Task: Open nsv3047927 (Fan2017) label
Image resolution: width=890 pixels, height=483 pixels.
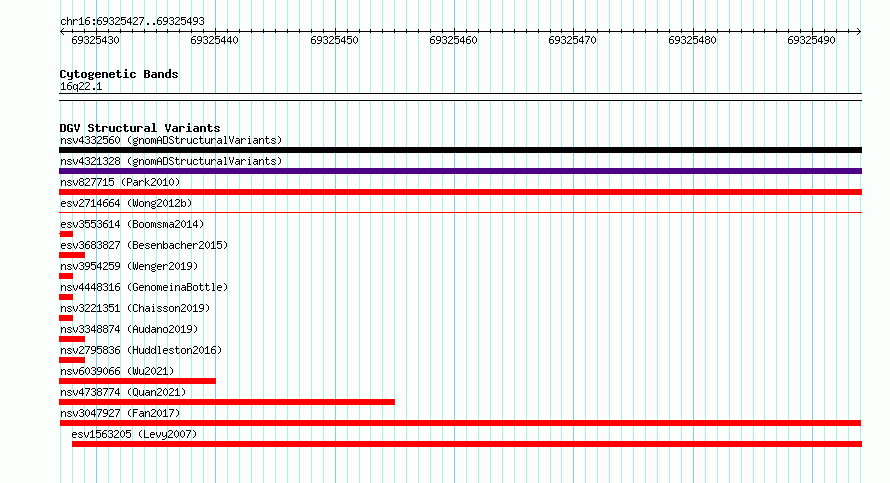Action: tap(120, 413)
